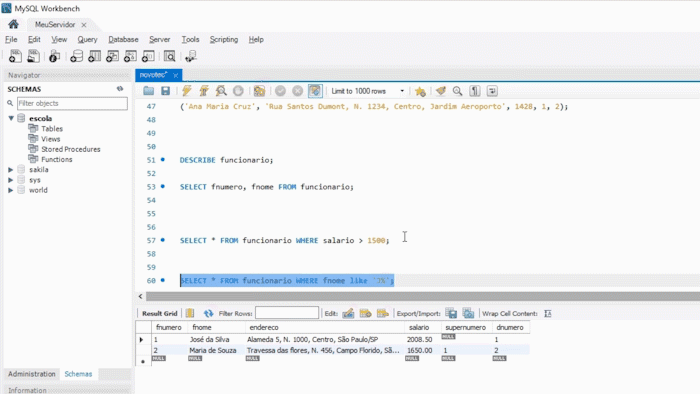Open the Home tab icon
The height and width of the screenshot is (394, 700).
(x=13, y=24)
